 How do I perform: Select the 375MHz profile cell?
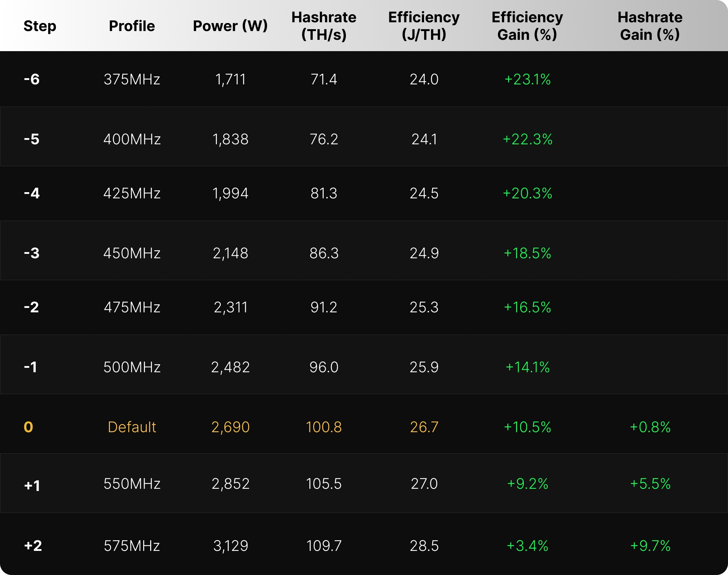[132, 79]
